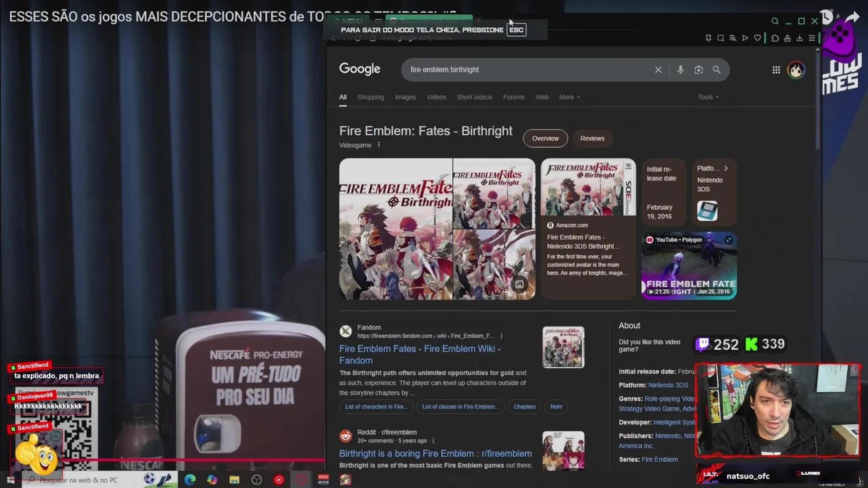Select the All search tab
868x488 pixels.
[342, 97]
